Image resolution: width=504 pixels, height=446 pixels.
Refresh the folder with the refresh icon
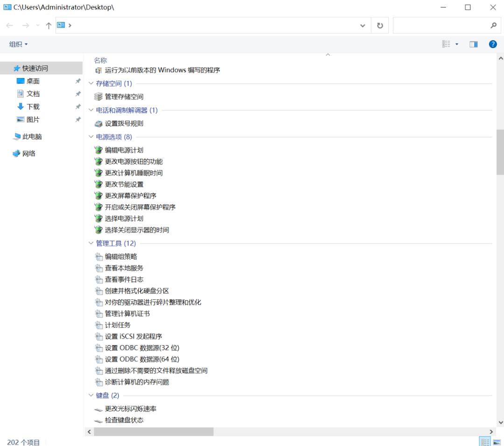[x=379, y=25]
